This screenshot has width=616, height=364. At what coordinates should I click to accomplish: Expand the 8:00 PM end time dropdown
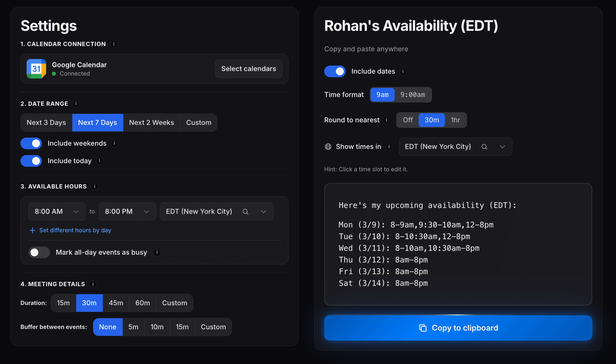point(127,212)
